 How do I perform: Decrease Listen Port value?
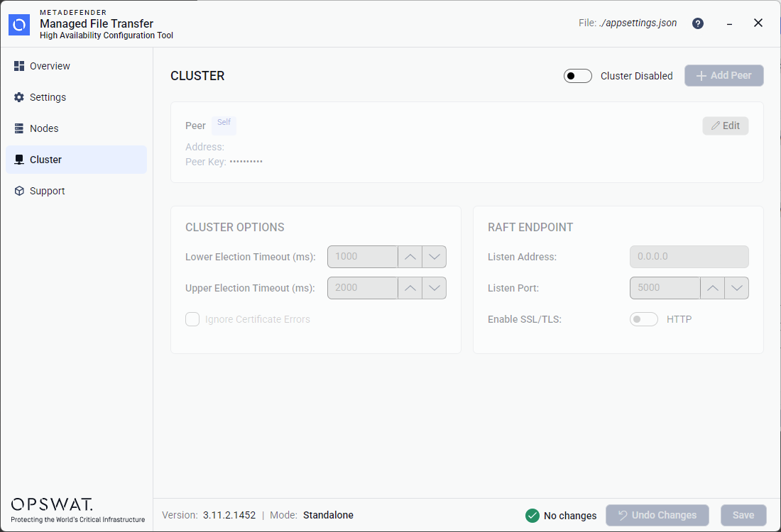(x=737, y=288)
